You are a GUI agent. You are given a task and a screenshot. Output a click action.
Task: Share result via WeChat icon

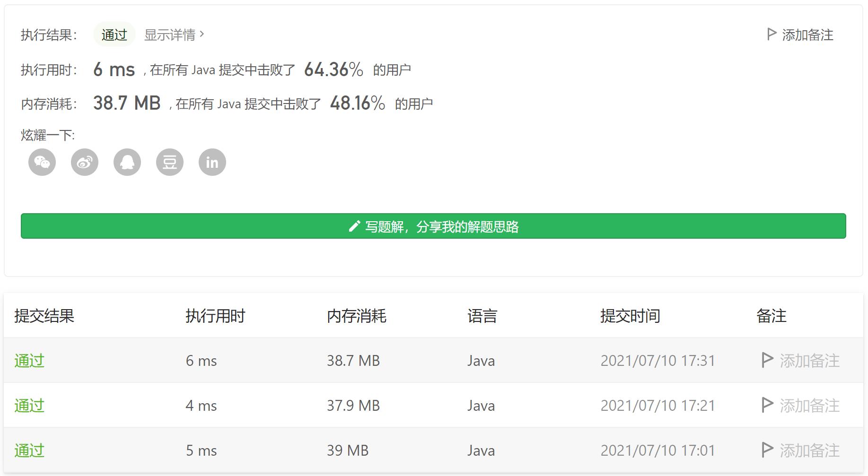coord(42,162)
